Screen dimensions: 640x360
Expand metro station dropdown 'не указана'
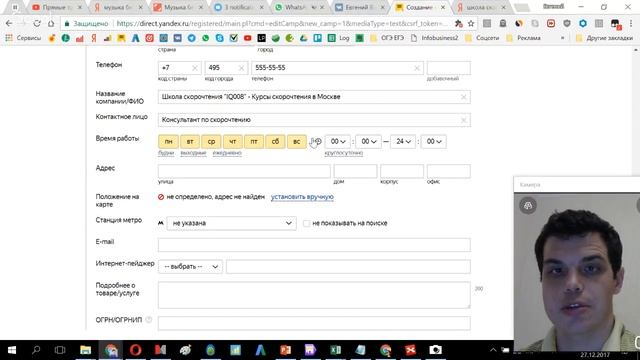(231, 223)
